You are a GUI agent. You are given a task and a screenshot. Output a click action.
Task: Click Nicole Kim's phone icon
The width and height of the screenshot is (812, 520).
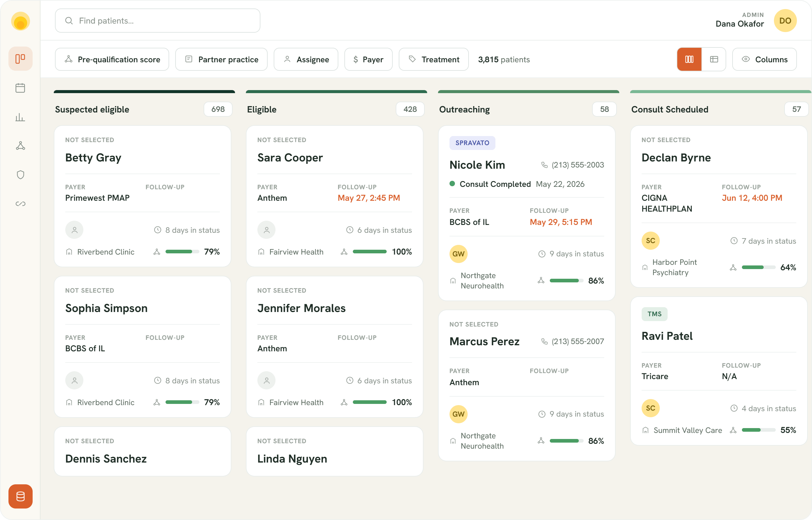tap(544, 165)
